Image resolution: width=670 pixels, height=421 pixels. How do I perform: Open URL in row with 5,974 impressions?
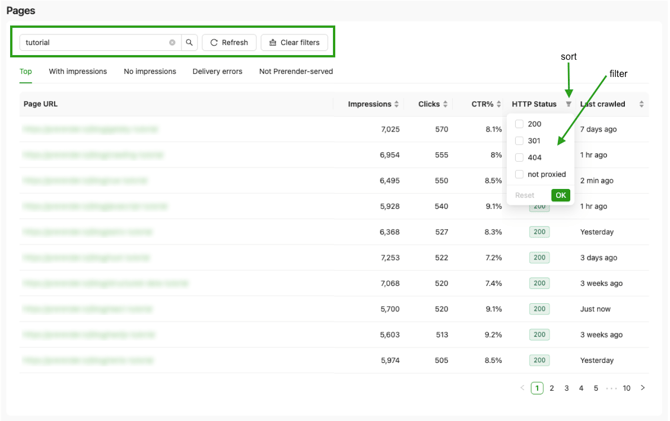[88, 360]
